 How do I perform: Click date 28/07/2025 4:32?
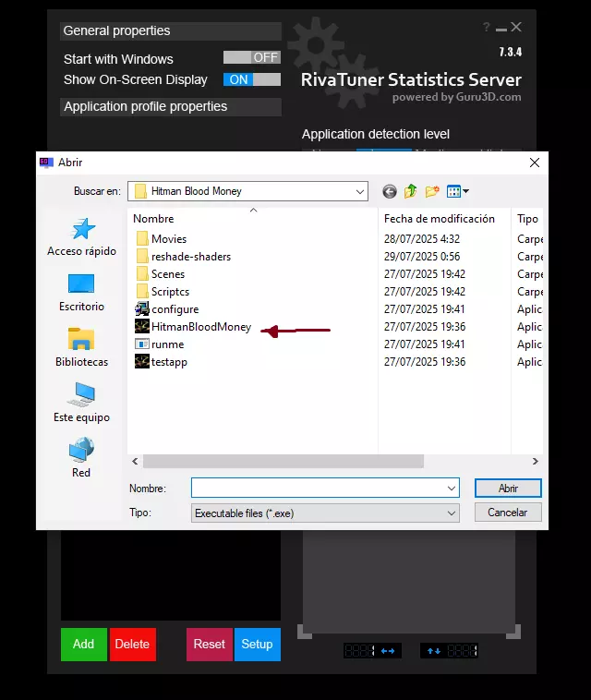click(x=422, y=239)
